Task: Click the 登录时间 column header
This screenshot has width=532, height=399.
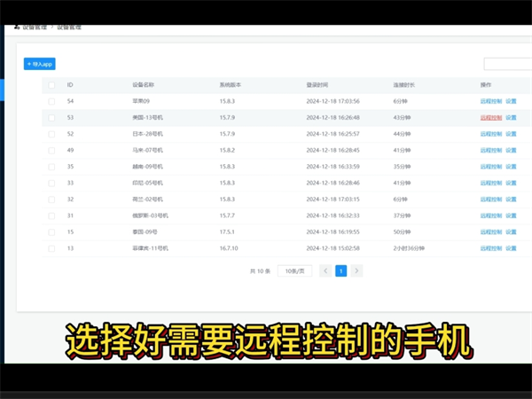Action: (x=317, y=85)
